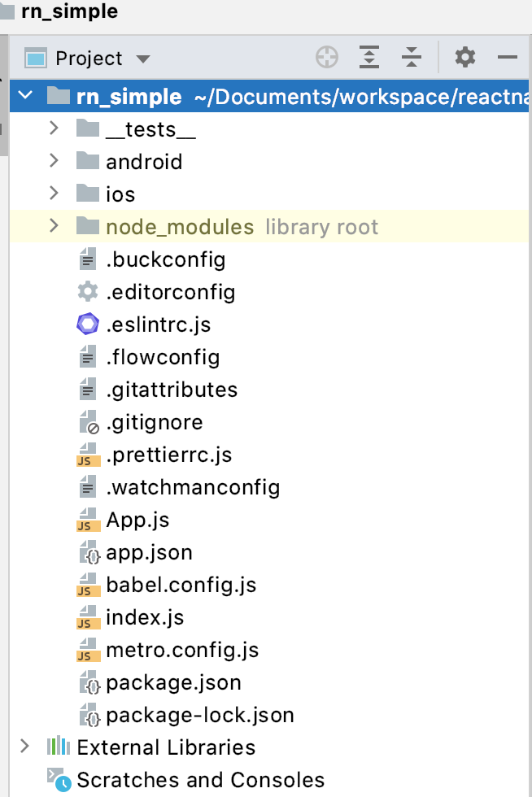Expand the node_modules folder
Screen dimensions: 532x797
point(54,226)
